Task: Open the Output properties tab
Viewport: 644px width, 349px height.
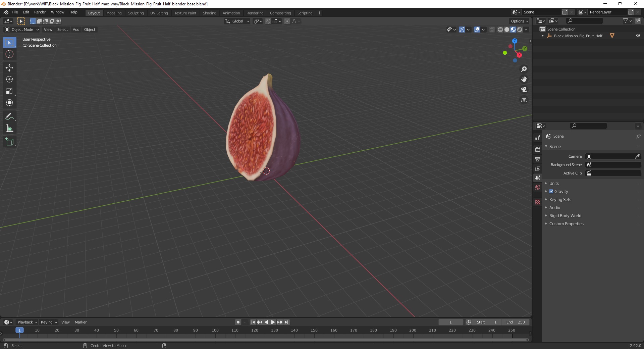Action: [x=538, y=159]
